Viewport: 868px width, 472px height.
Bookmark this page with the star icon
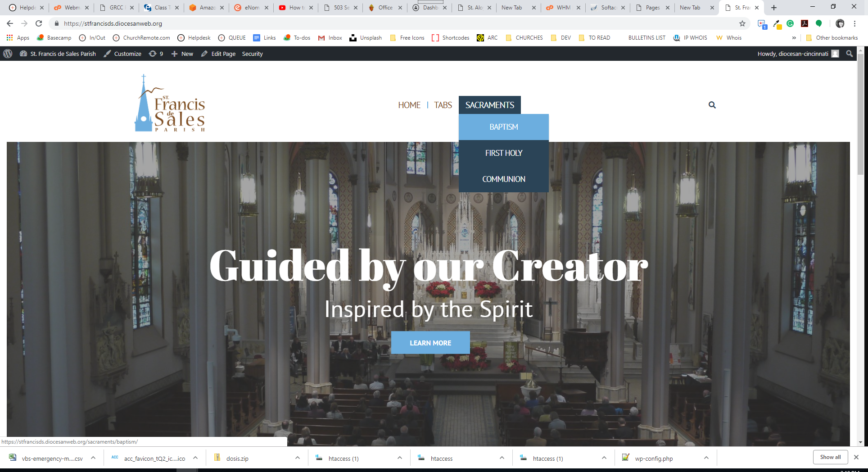click(742, 23)
